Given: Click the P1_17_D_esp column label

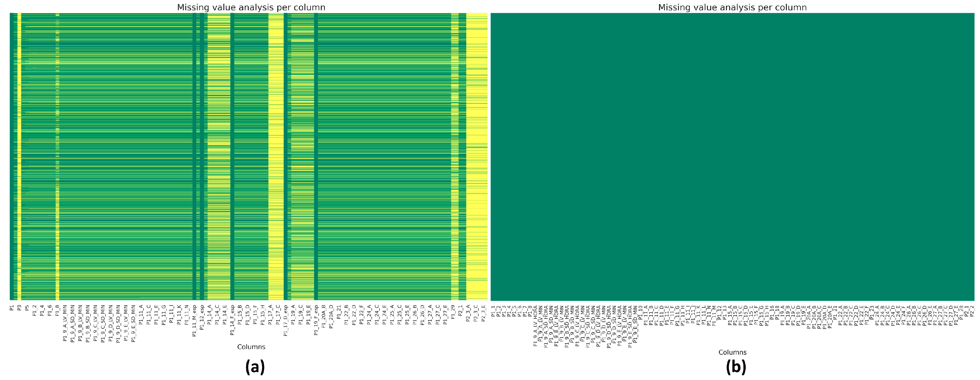Looking at the screenshot, I should [x=285, y=320].
